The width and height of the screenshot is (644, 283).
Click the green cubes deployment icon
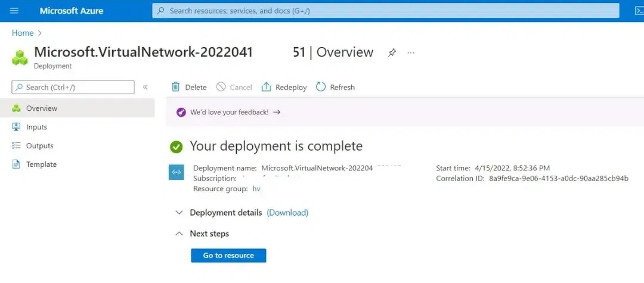[x=20, y=58]
